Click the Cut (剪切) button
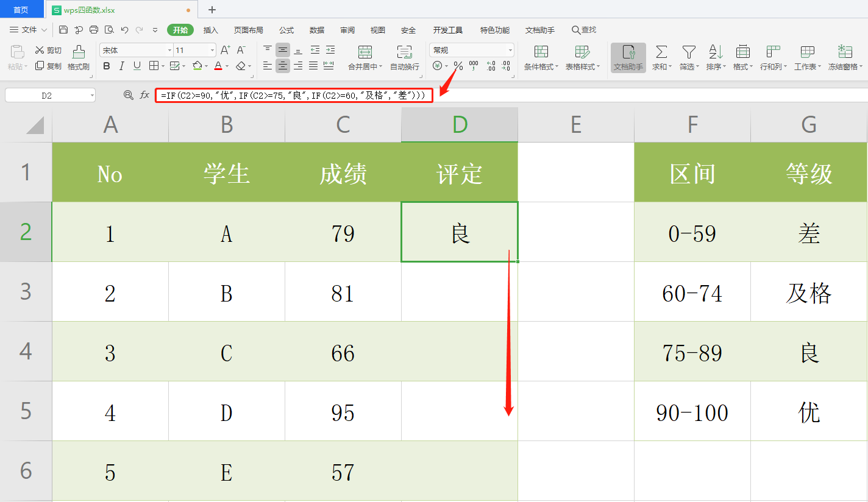 (48, 50)
